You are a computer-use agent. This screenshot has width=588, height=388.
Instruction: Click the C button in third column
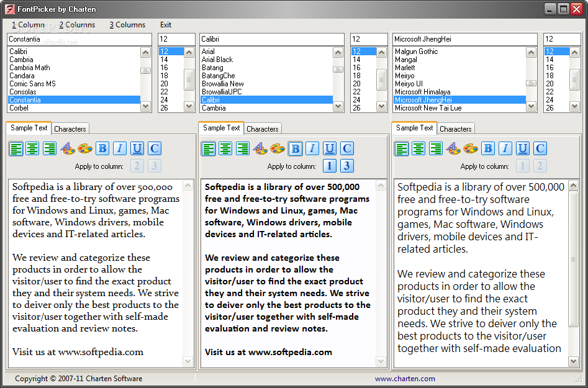point(540,148)
